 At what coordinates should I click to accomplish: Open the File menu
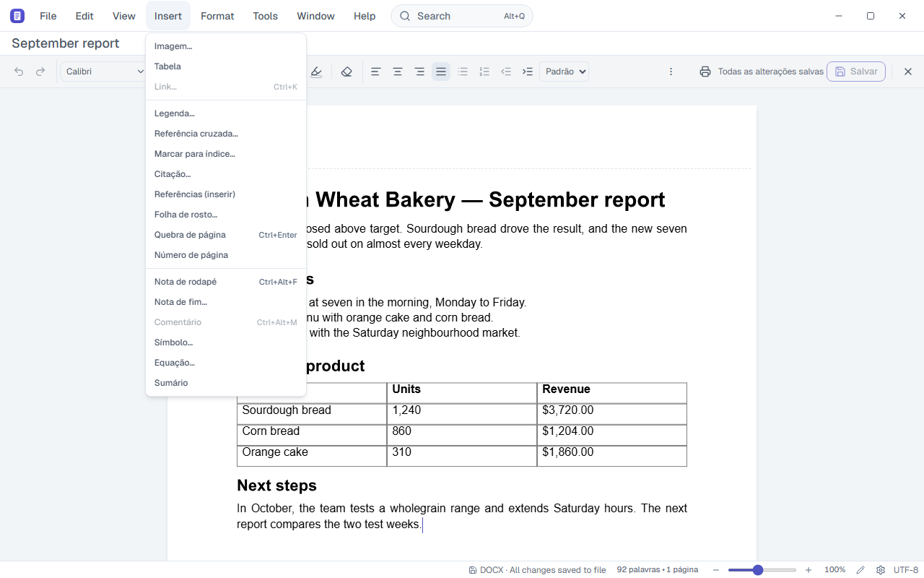click(x=48, y=16)
